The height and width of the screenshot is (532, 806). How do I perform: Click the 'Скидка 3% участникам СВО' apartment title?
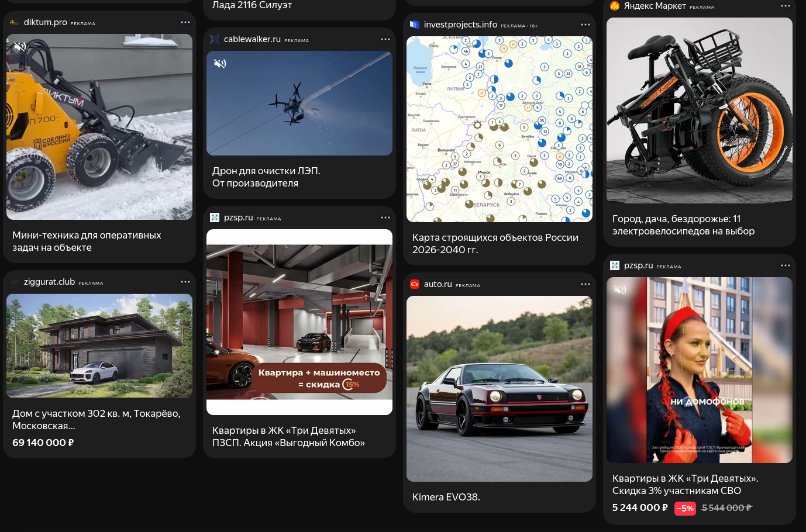686,485
